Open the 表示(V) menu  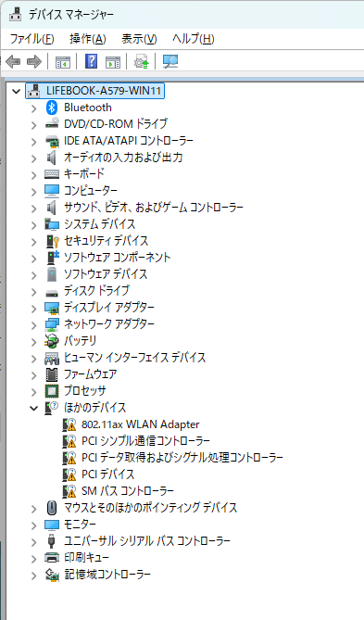[139, 39]
